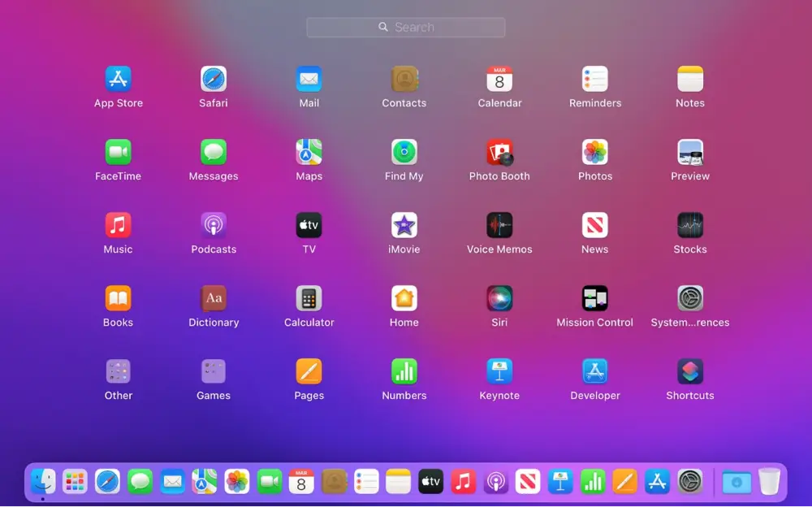Launch Numbers from Launchpad

point(404,370)
